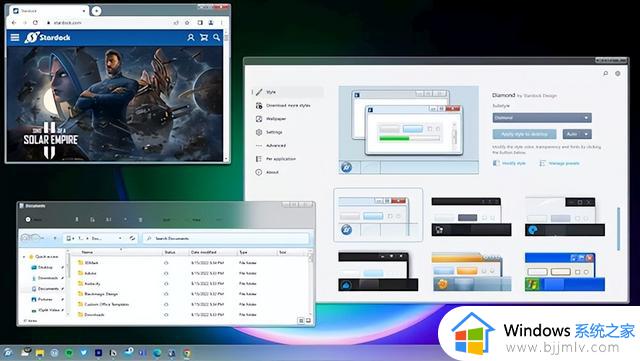Open the browser three-dot menu
The width and height of the screenshot is (640, 361).
click(x=222, y=23)
